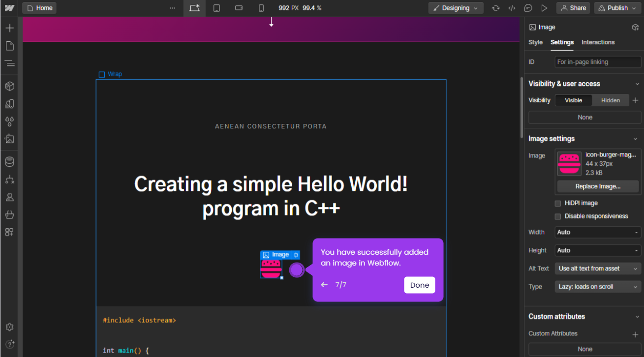The height and width of the screenshot is (357, 644).
Task: Enable the HiDPI image checkbox
Action: pos(557,203)
